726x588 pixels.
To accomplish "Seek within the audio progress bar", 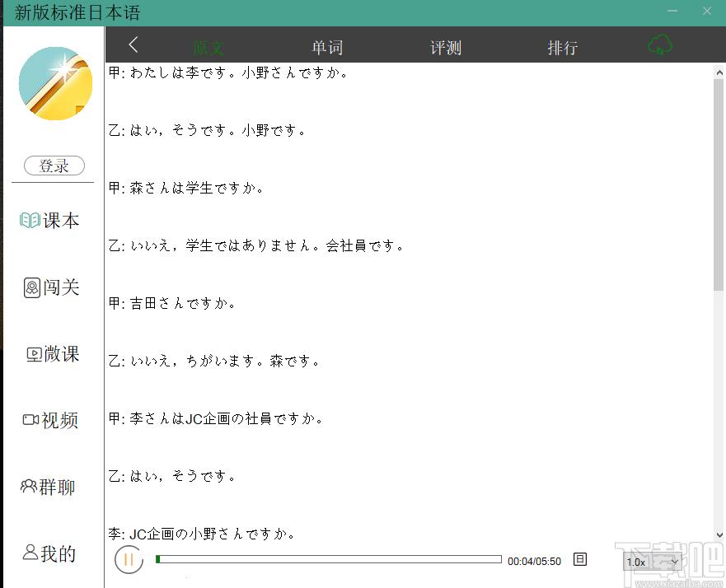I will [x=329, y=559].
